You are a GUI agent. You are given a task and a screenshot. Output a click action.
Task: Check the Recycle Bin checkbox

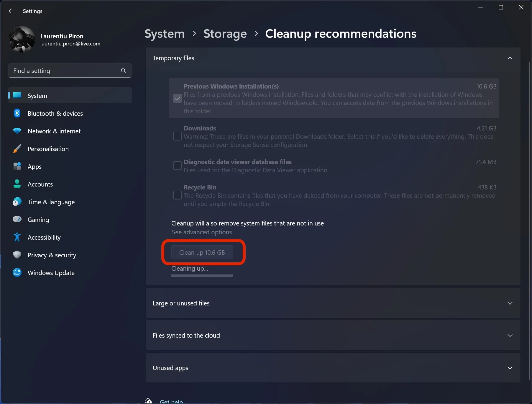click(x=178, y=195)
